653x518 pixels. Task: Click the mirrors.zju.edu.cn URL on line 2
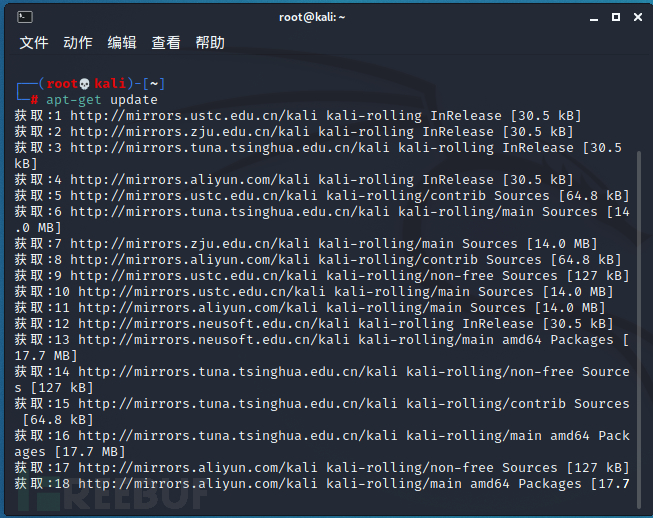point(190,132)
